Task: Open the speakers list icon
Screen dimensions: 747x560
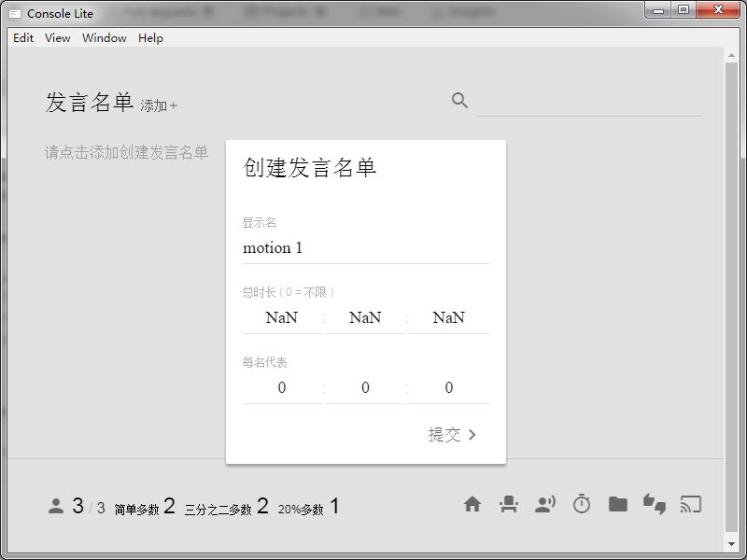Action: pos(545,504)
